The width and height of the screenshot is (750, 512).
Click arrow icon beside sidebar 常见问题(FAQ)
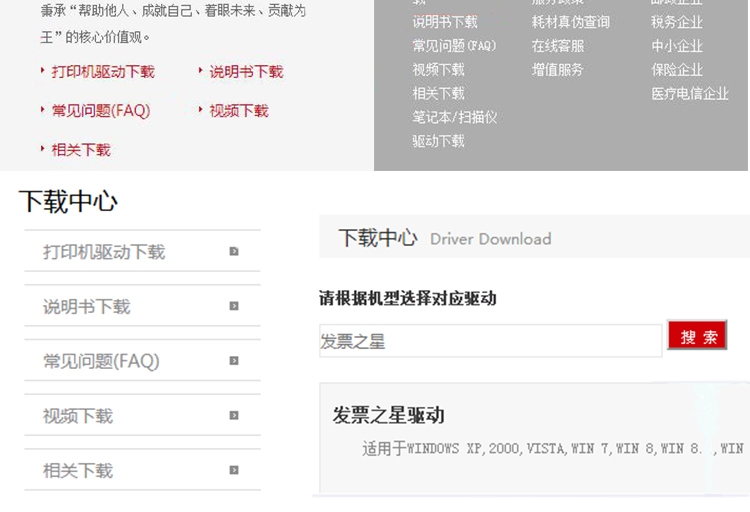pos(234,361)
